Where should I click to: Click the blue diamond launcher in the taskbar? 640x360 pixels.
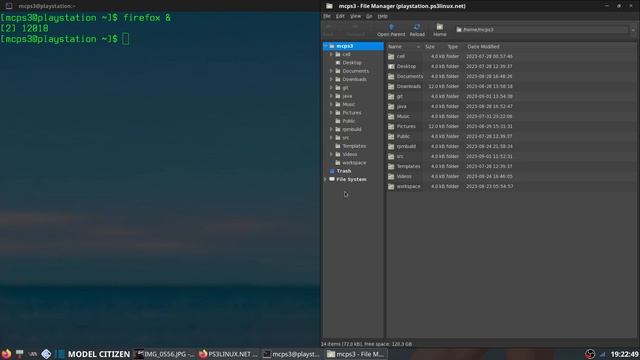[x=46, y=354]
